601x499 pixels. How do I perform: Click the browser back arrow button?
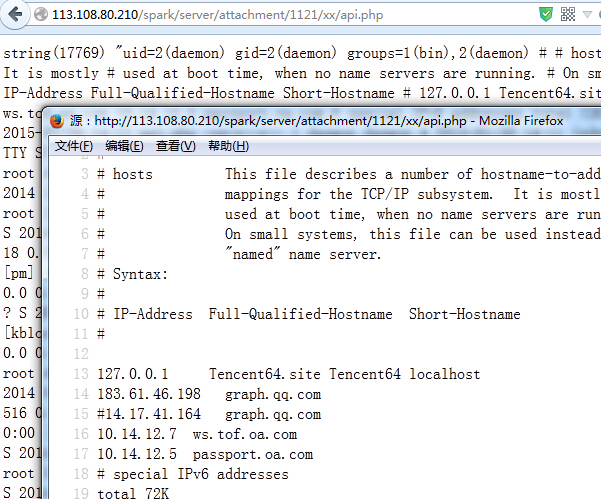click(15, 15)
